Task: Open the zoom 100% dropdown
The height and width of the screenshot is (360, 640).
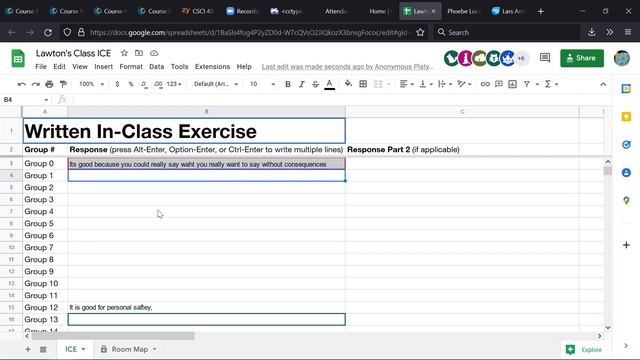Action: 91,84
